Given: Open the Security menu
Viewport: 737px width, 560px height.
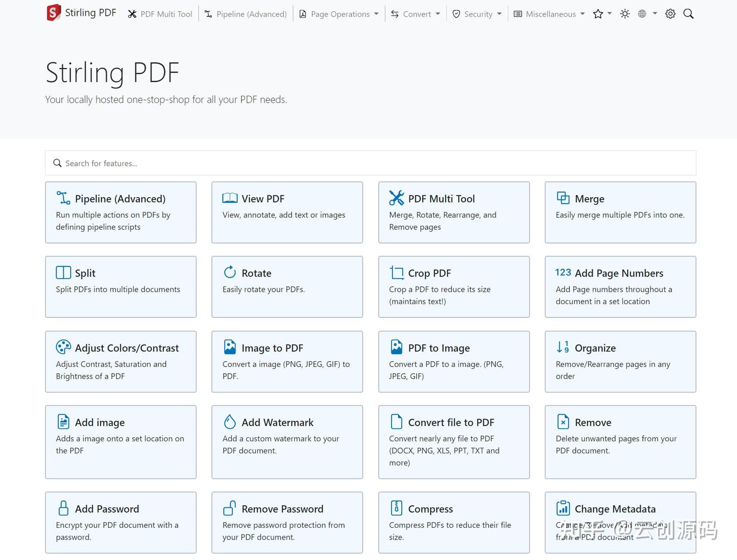Looking at the screenshot, I should tap(477, 14).
